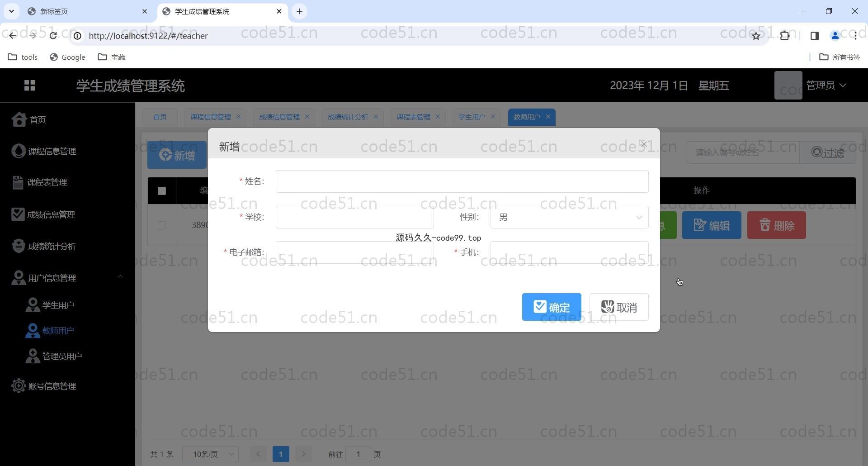This screenshot has height=466, width=868.
Task: Reload the page in browser
Action: [x=53, y=36]
